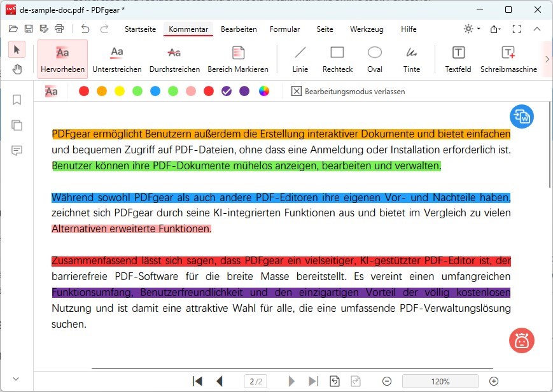Select the Tinte ink tool
This screenshot has width=553, height=392.
pyautogui.click(x=412, y=59)
